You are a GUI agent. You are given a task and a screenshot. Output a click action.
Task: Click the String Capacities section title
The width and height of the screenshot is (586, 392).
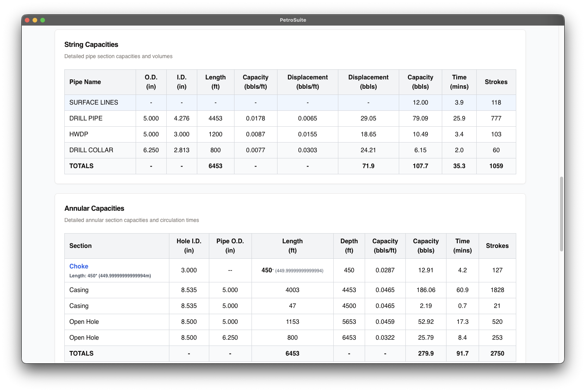[x=91, y=45]
